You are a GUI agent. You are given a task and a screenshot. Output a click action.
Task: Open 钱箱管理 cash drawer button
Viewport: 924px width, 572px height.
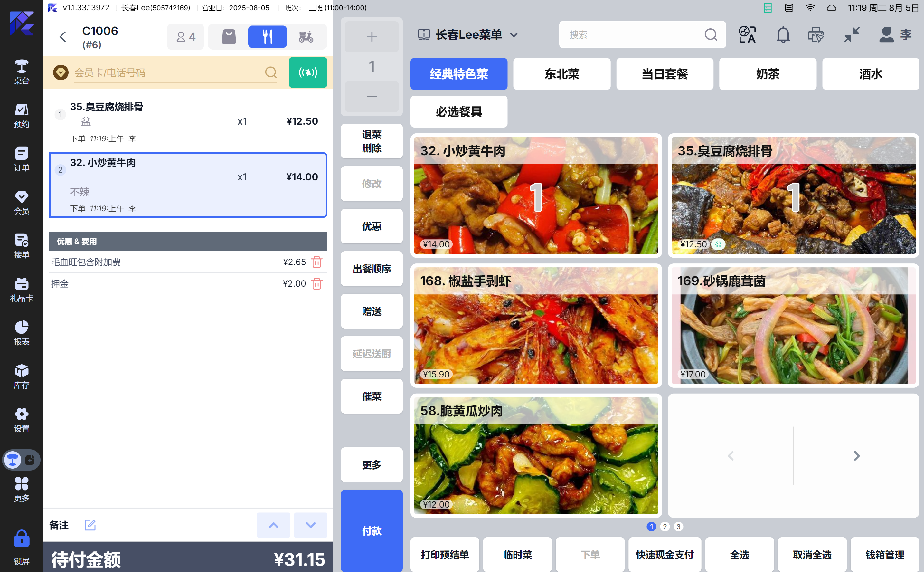[x=885, y=555]
